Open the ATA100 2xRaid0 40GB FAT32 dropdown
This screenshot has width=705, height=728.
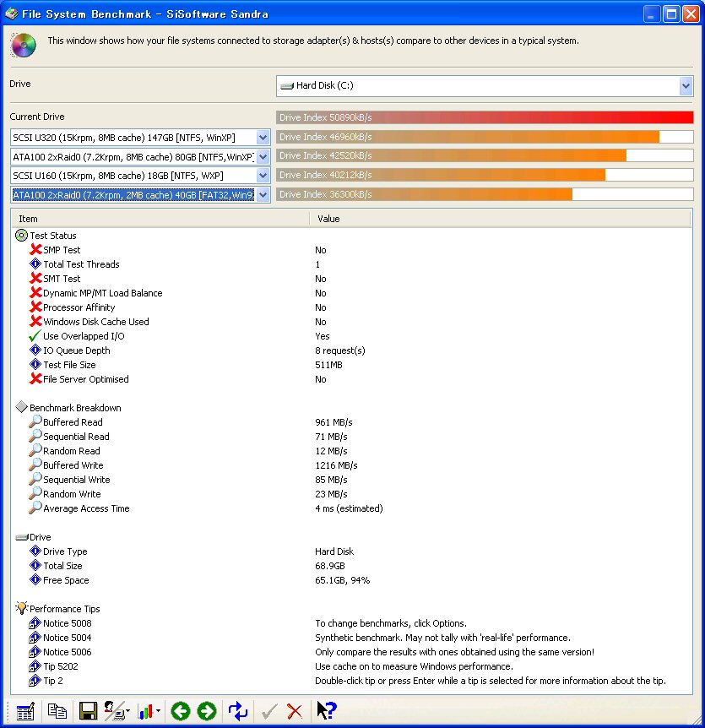tap(263, 195)
